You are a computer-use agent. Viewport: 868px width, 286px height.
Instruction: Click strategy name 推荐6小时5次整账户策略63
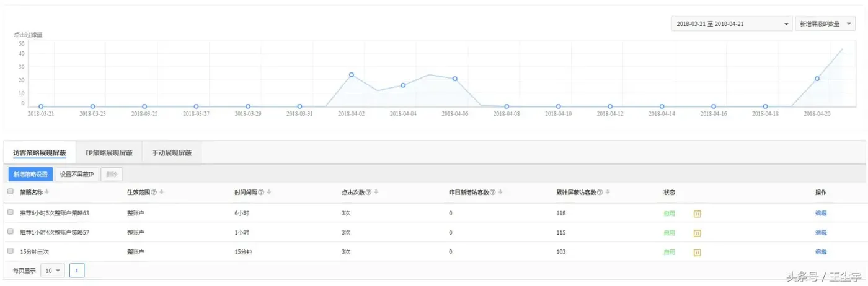point(55,213)
